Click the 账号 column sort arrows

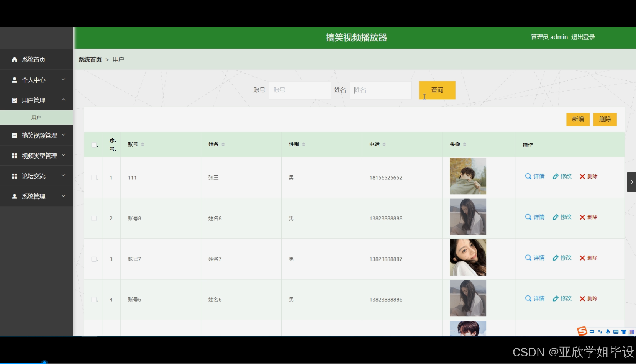(143, 144)
